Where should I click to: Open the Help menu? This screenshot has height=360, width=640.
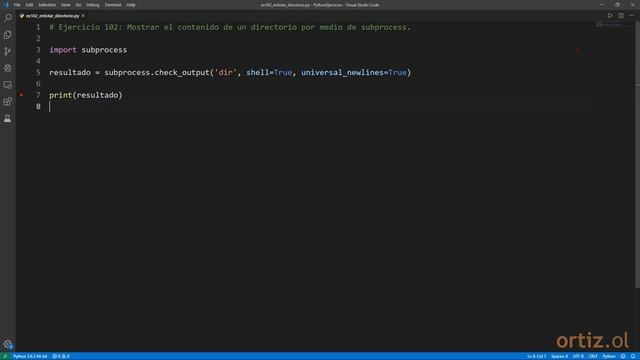[x=131, y=5]
